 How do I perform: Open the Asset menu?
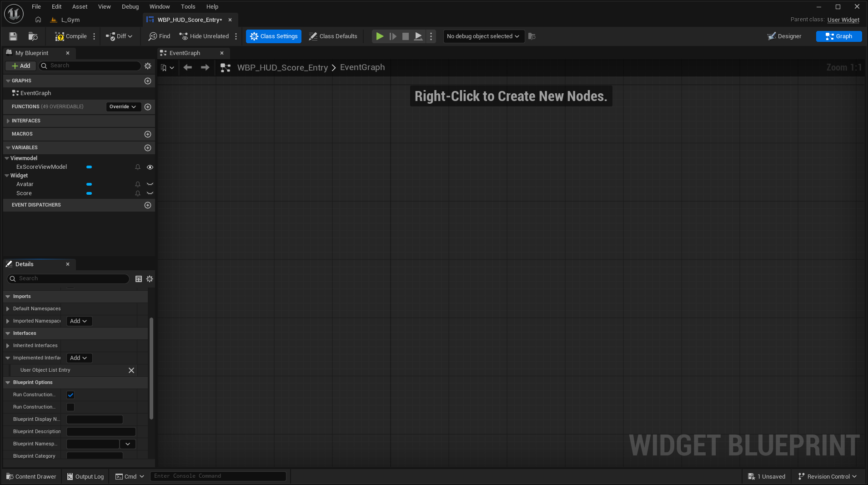coord(80,7)
